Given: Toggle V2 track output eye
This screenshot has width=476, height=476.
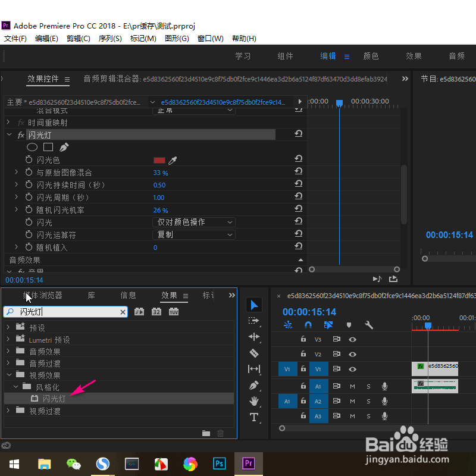Looking at the screenshot, I should pos(352,354).
